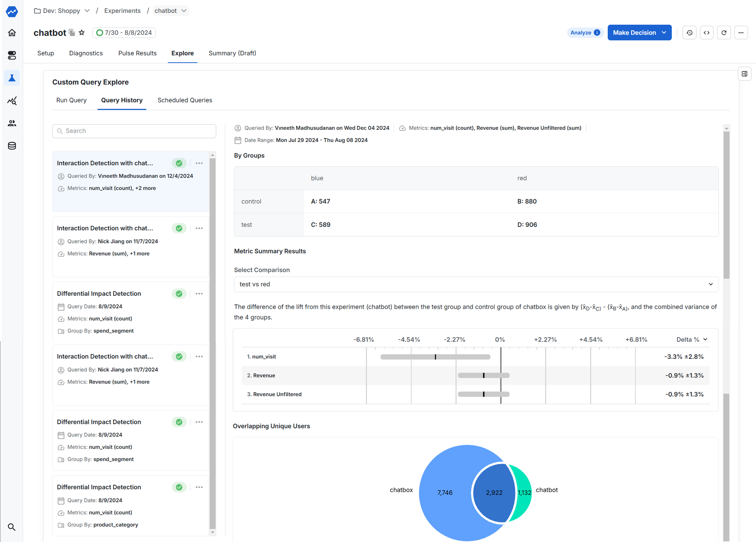Star the chatbot experiment
756x542 pixels.
coord(82,32)
